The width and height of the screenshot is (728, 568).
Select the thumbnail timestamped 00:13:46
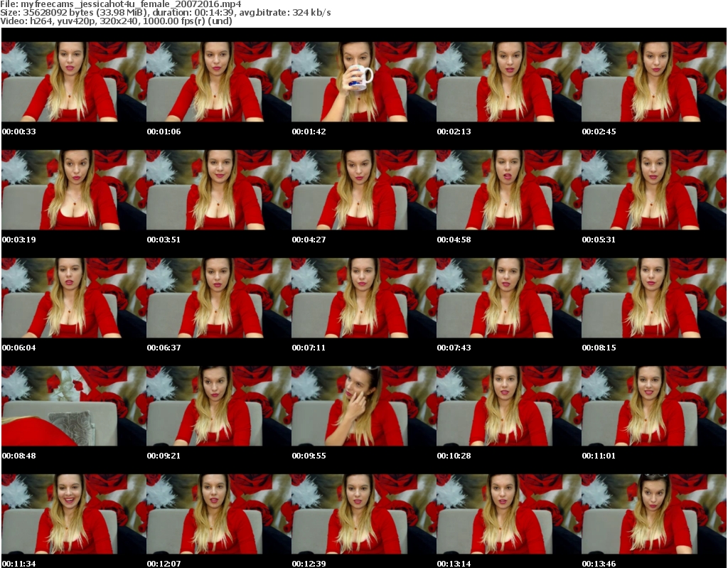(x=654, y=514)
